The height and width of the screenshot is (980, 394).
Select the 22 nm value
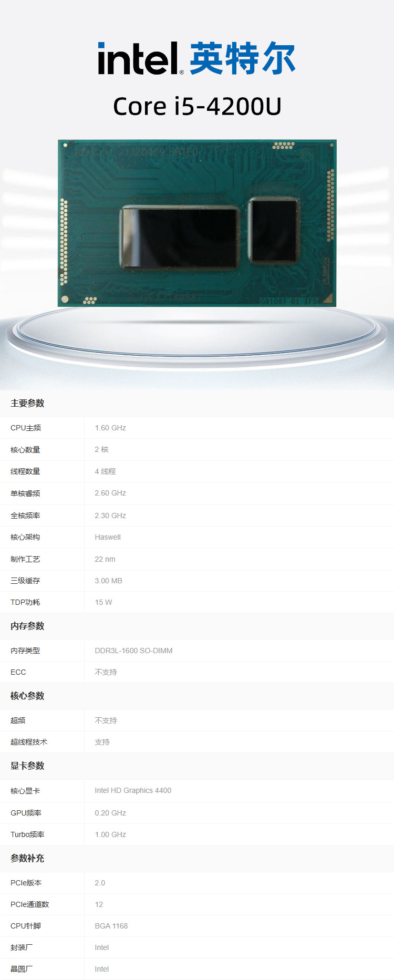(105, 559)
